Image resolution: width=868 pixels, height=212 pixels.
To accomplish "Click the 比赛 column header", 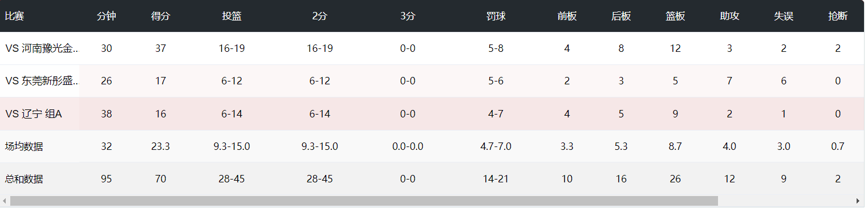I will coord(14,16).
